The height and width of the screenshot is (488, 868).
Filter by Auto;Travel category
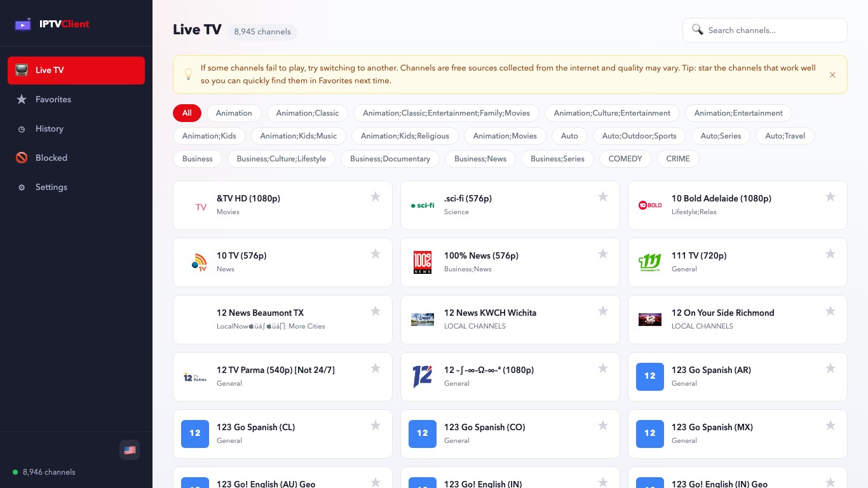[x=785, y=136]
